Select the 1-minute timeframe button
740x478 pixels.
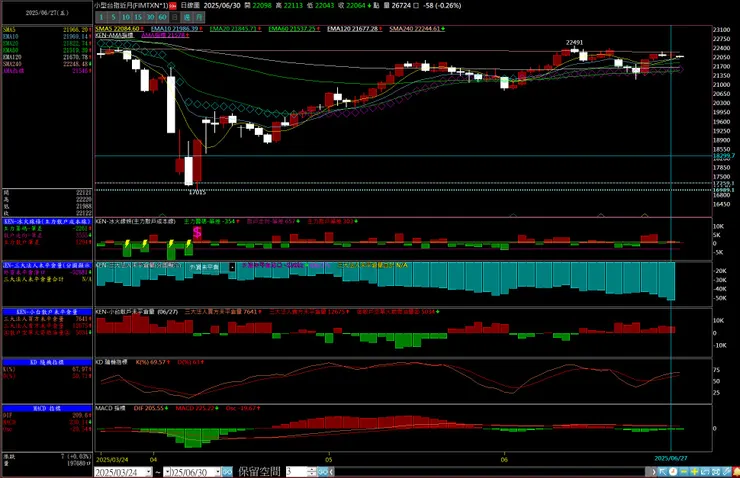coord(101,17)
